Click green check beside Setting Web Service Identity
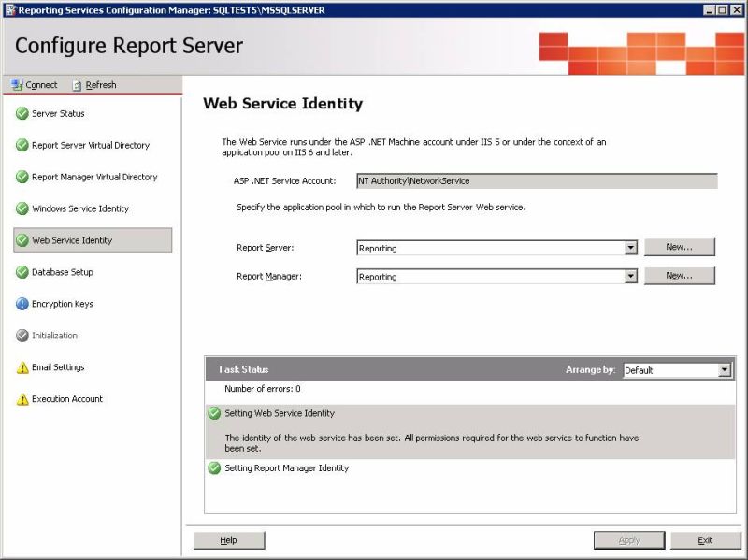This screenshot has height=560, width=748. pos(213,411)
